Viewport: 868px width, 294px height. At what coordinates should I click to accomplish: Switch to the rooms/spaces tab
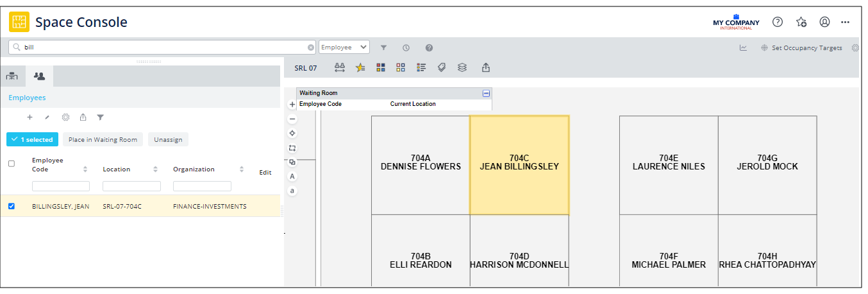point(12,76)
